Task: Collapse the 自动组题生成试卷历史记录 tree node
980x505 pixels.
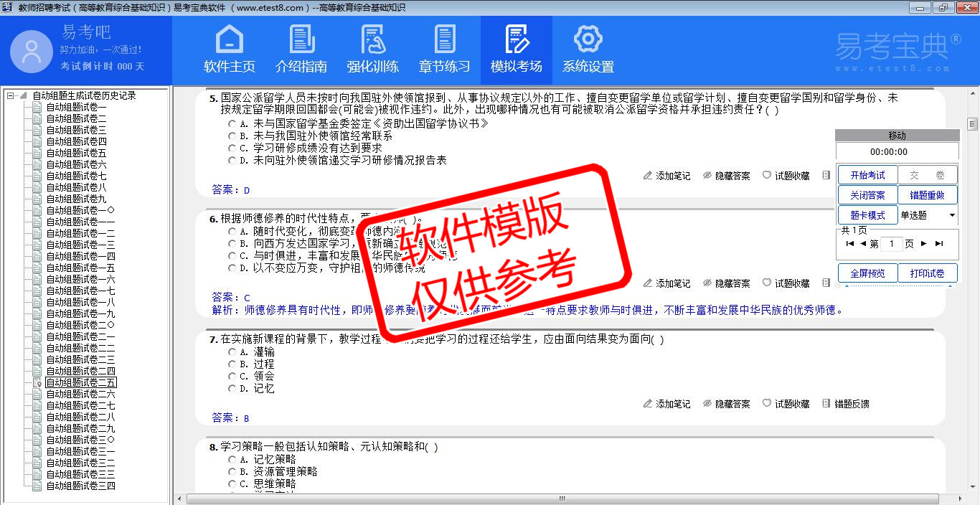Action: pyautogui.click(x=10, y=95)
